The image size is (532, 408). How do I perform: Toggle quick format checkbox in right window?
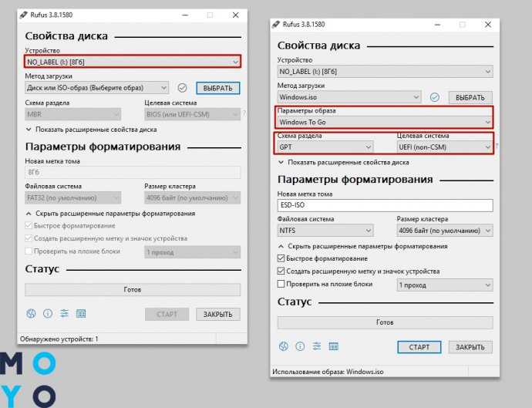click(x=281, y=258)
